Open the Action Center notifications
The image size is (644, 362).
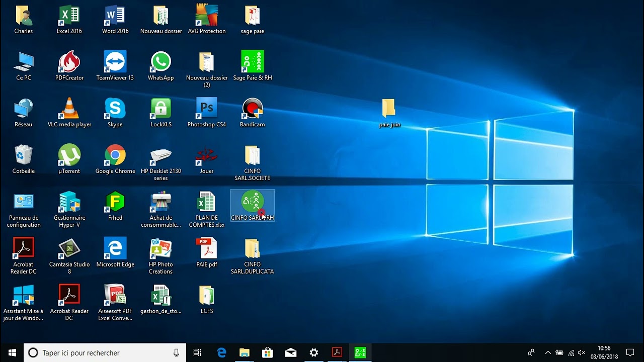pos(630,353)
